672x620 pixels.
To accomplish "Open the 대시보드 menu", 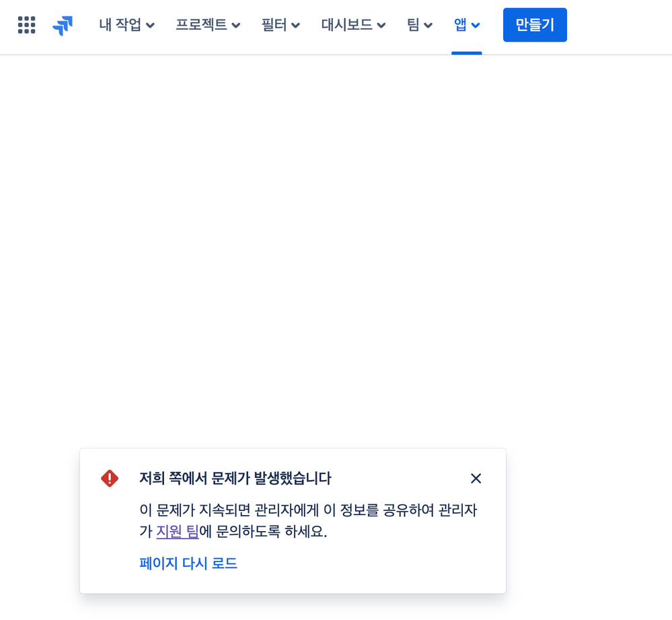I will 347,24.
